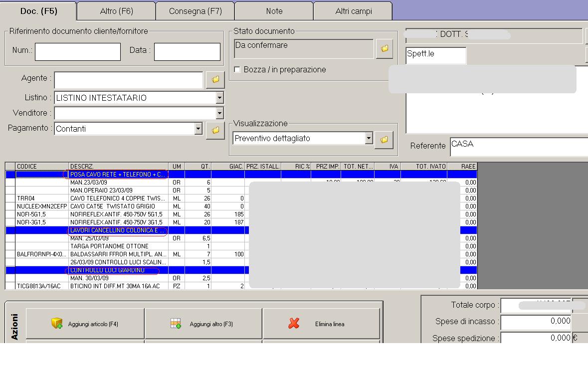
Task: Select the MAN.23/03/09 row
Action: point(241,183)
